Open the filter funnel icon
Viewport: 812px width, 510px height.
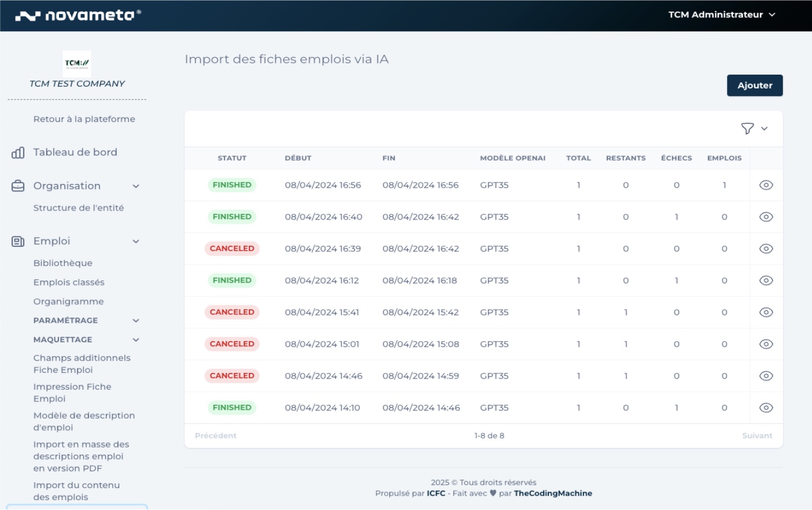747,128
